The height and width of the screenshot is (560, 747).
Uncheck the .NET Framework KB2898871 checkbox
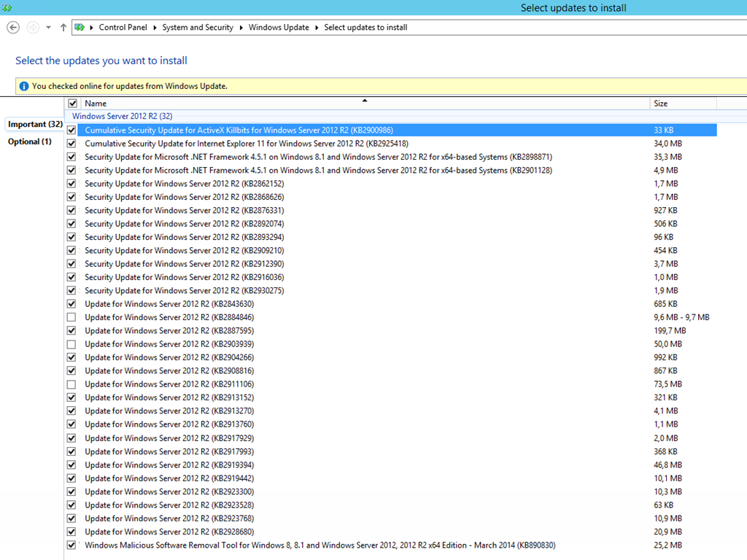coord(71,157)
